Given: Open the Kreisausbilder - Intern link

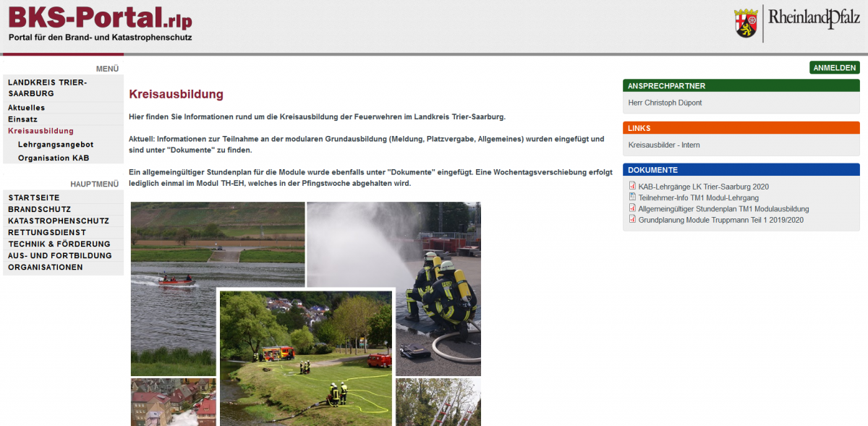Looking at the screenshot, I should tap(664, 145).
